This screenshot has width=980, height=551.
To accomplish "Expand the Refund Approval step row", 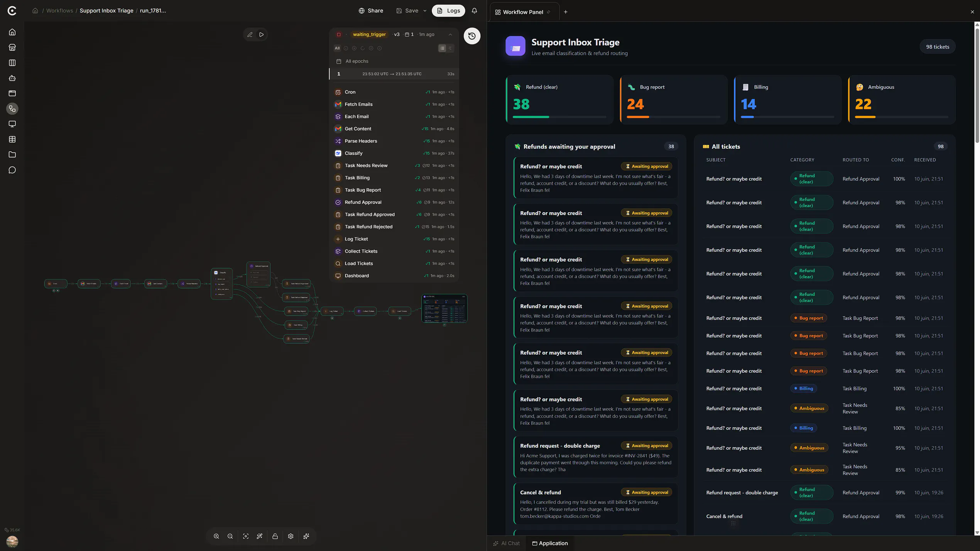I will pos(394,203).
